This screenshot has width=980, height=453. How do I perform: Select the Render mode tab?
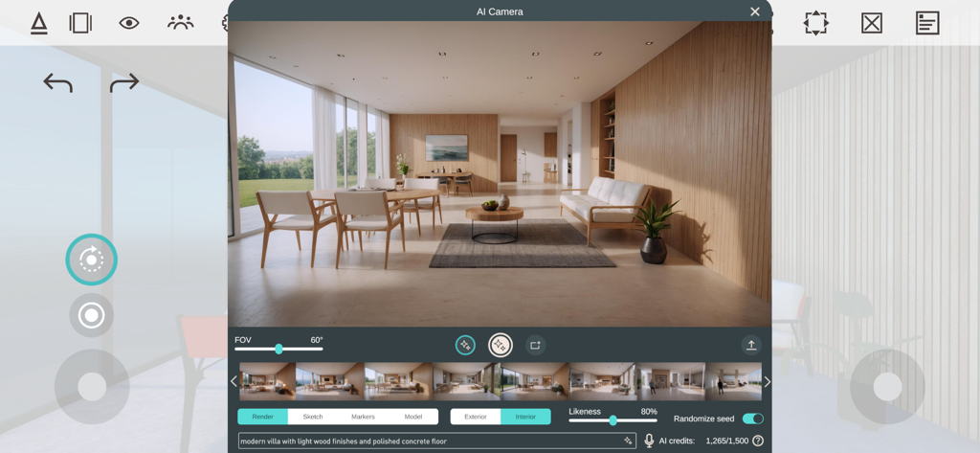click(262, 417)
